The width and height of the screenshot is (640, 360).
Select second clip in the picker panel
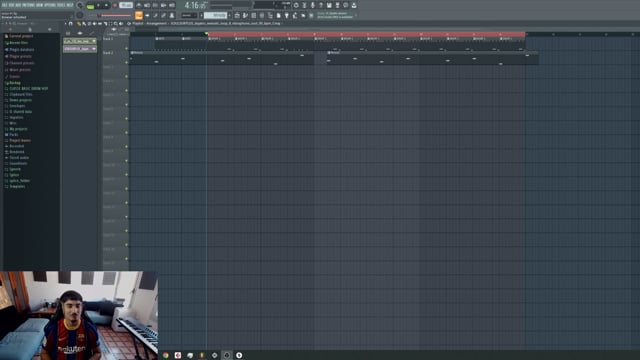(x=80, y=49)
